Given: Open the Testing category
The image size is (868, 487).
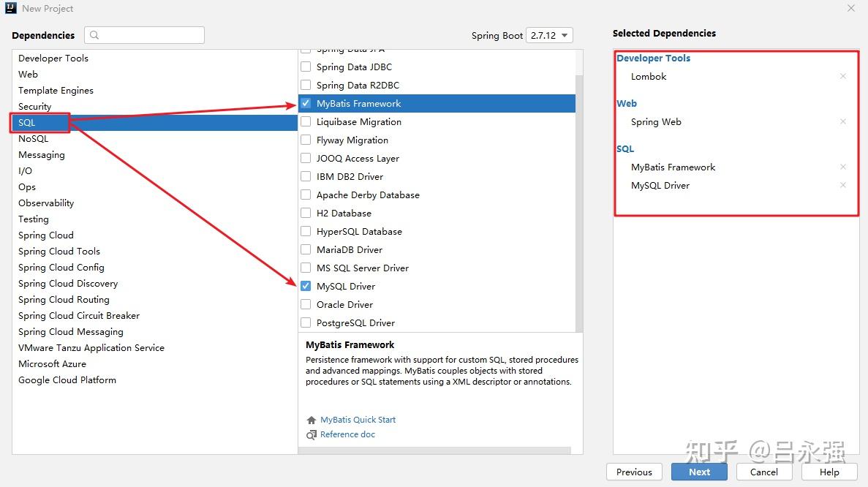Looking at the screenshot, I should [x=154, y=219].
